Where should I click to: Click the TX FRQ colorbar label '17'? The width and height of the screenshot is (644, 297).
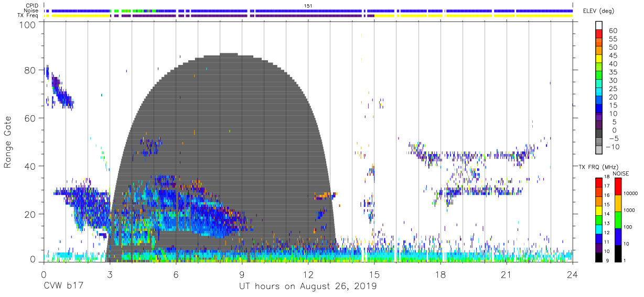tap(607, 186)
